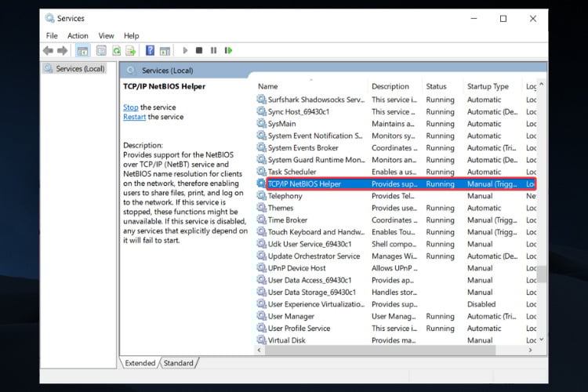
Task: Minimize the Services window
Action: coord(474,18)
